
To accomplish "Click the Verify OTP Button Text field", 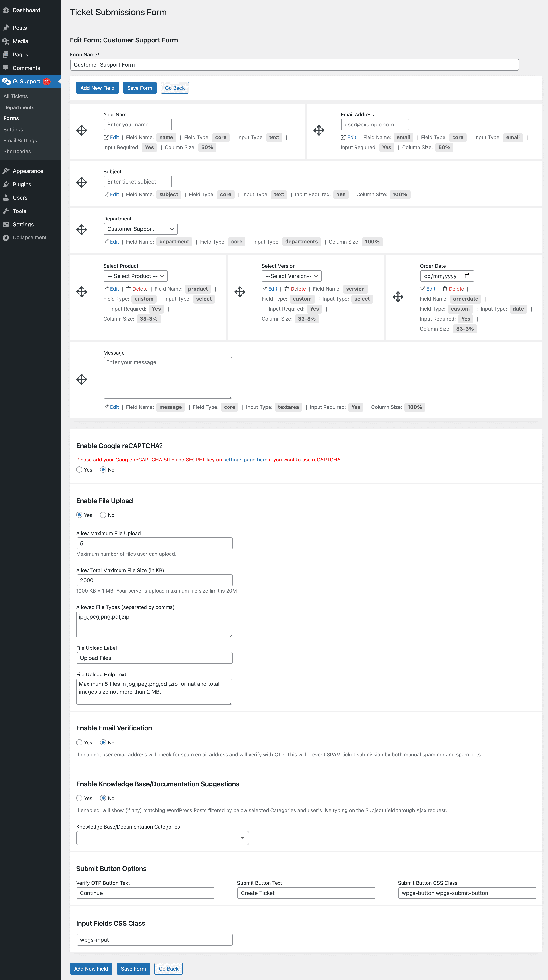I will [x=145, y=893].
